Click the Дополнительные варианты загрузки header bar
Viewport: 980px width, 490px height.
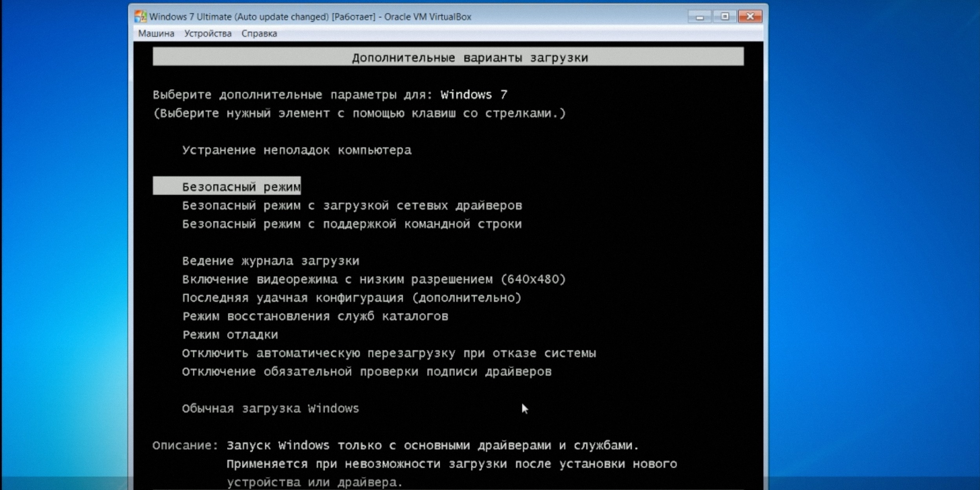pyautogui.click(x=448, y=57)
